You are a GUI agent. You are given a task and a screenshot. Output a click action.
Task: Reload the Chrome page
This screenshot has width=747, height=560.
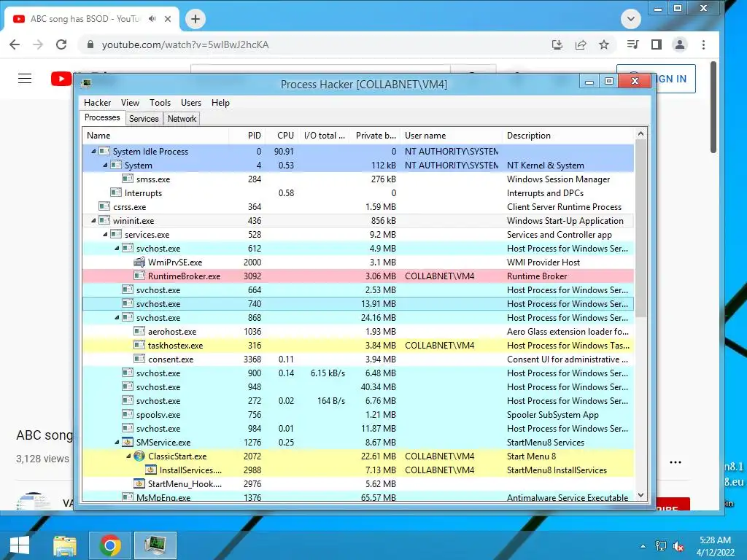61,44
